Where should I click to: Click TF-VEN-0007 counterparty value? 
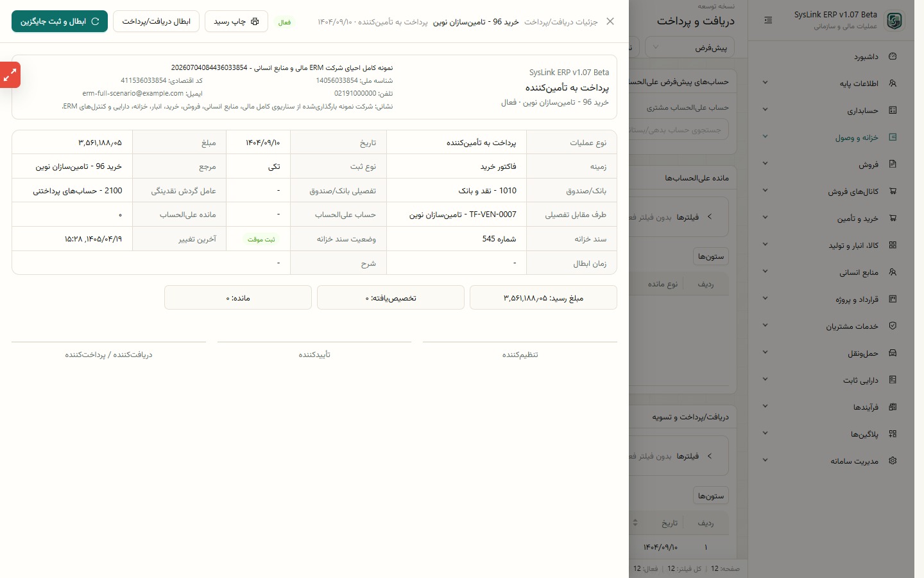[x=463, y=215]
